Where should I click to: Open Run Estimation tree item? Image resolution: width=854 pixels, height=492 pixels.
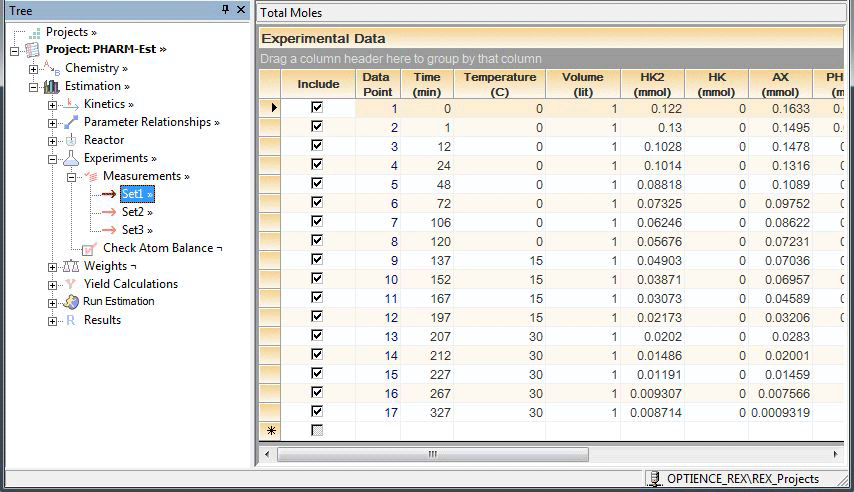tap(119, 301)
